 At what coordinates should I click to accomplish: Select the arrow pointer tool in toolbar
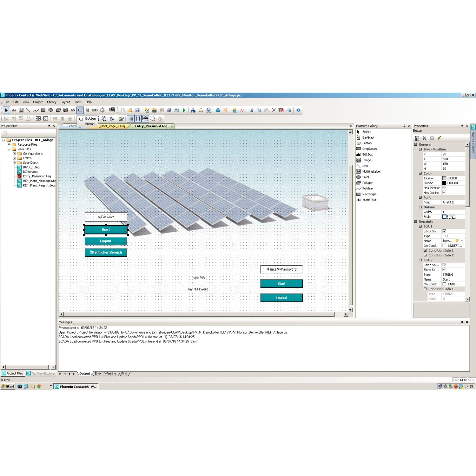[x=6, y=110]
